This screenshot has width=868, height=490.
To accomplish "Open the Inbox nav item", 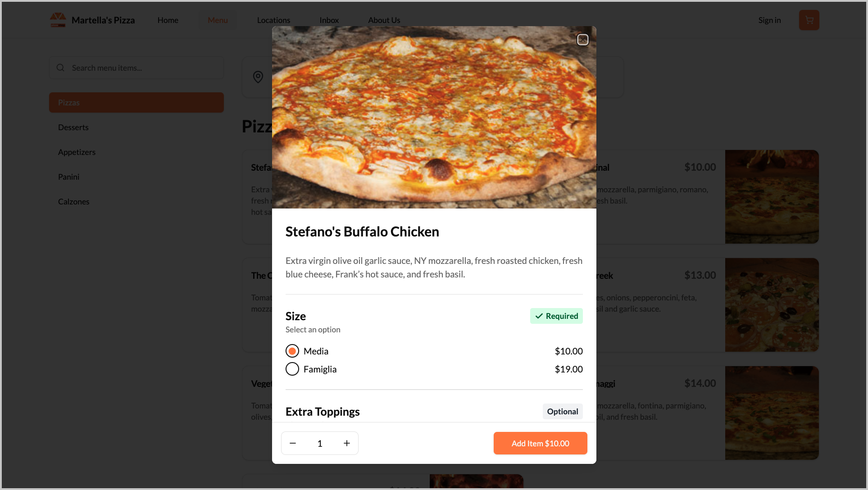I will pos(329,20).
